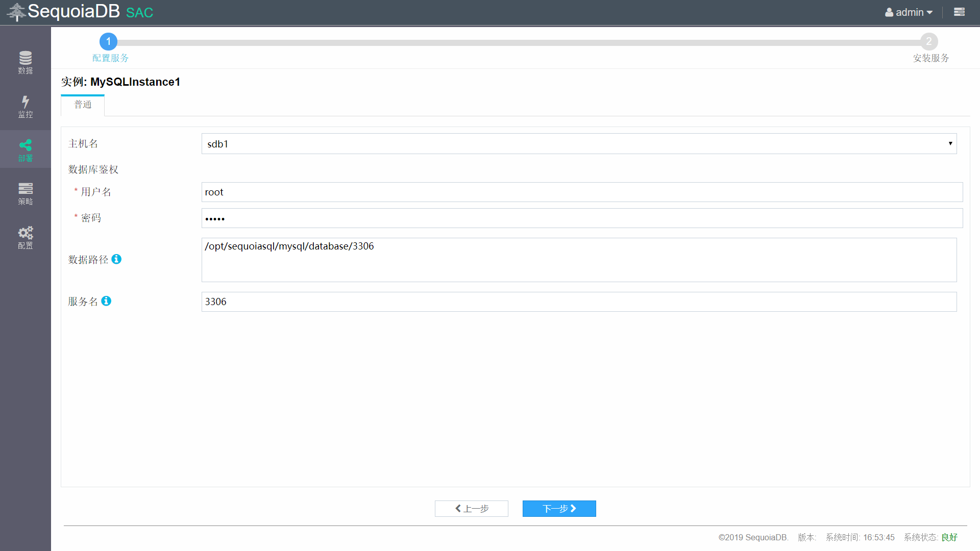
Task: Focus the 密码 password field
Action: tap(582, 218)
